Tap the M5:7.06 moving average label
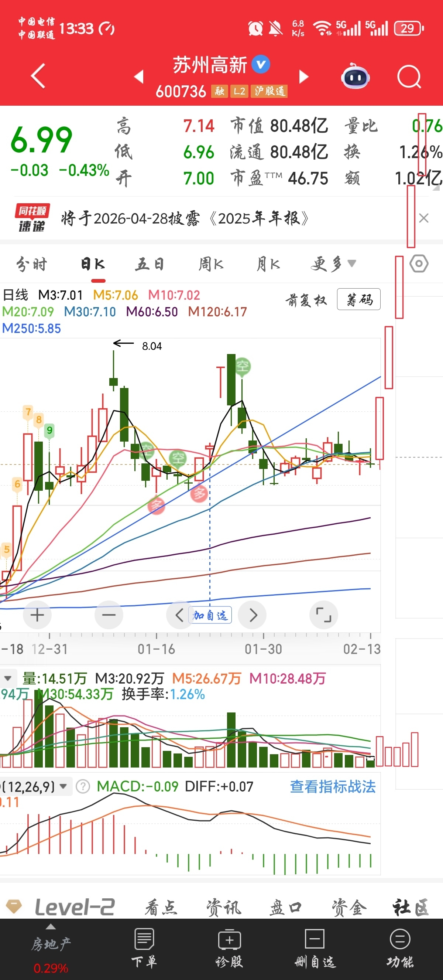Screen dimensions: 443x980 click(116, 295)
